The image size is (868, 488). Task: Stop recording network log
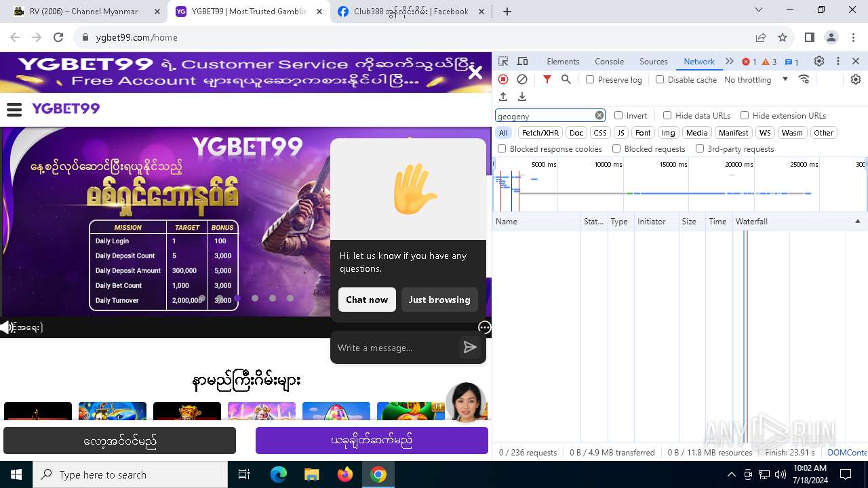[x=503, y=79]
